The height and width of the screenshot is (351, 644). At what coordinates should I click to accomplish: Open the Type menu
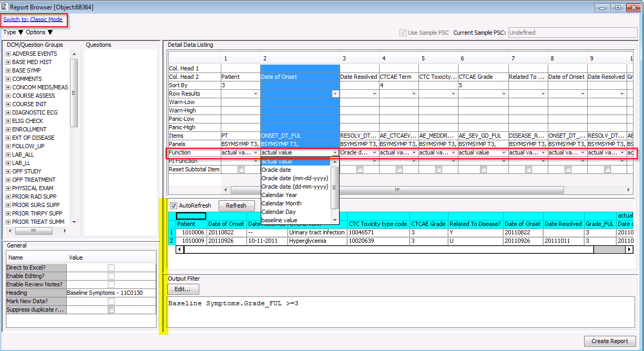pos(13,33)
